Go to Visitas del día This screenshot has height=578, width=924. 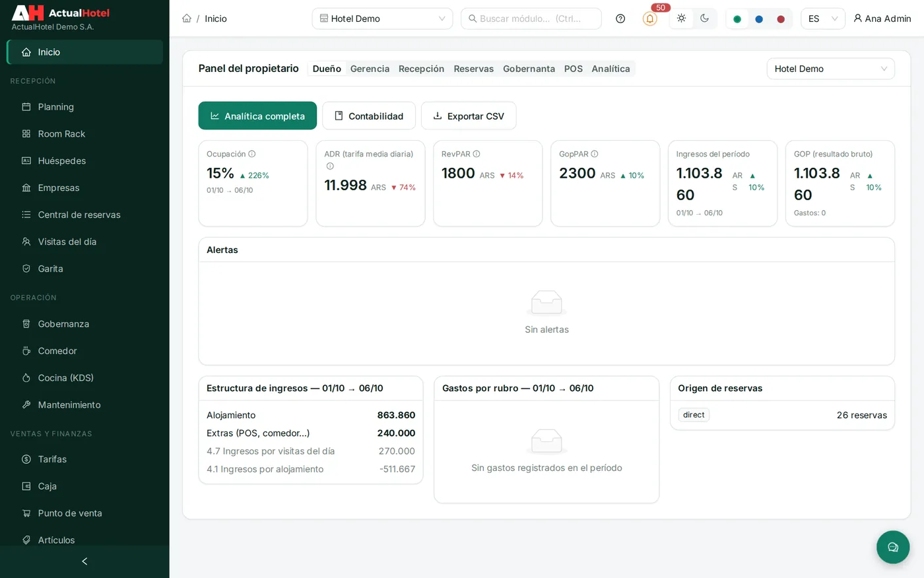pos(84,242)
